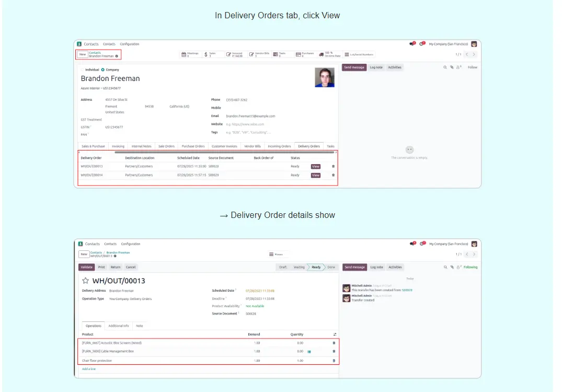
Task: Click View button for WH/OUT/00013 delivery order
Action: coord(315,167)
